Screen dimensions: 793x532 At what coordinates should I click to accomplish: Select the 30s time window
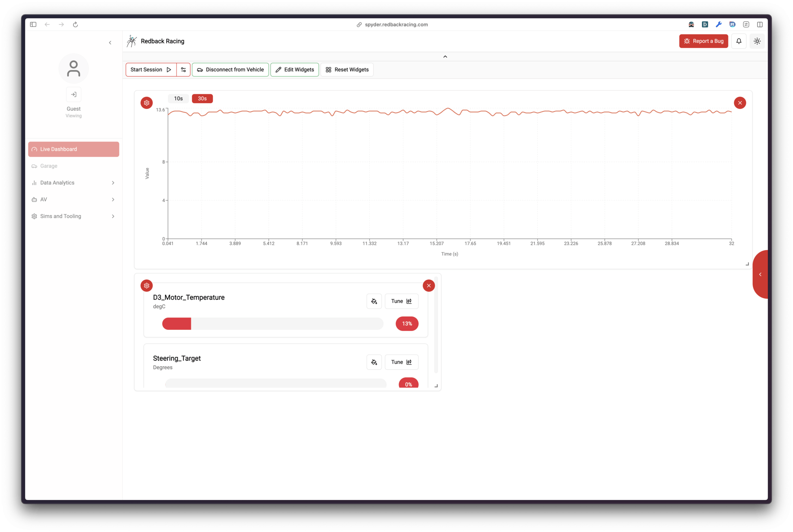pyautogui.click(x=202, y=99)
